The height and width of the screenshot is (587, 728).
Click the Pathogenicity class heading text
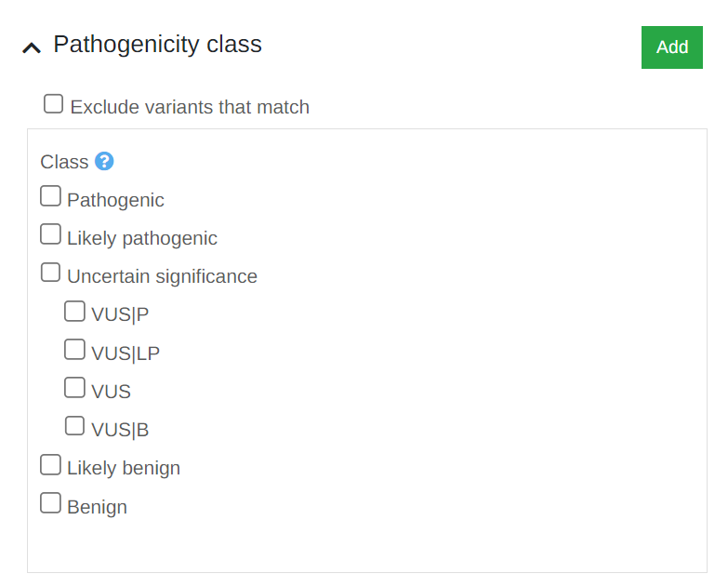point(157,44)
